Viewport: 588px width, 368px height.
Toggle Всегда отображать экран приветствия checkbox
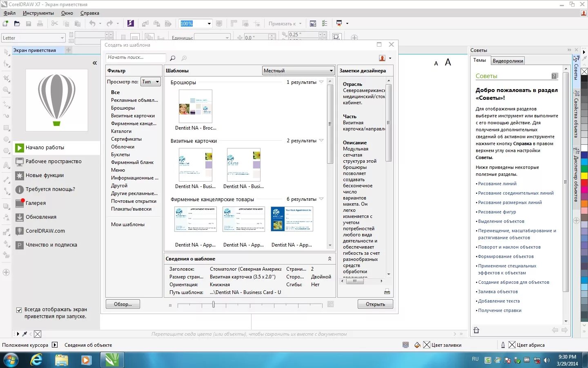pyautogui.click(x=19, y=310)
